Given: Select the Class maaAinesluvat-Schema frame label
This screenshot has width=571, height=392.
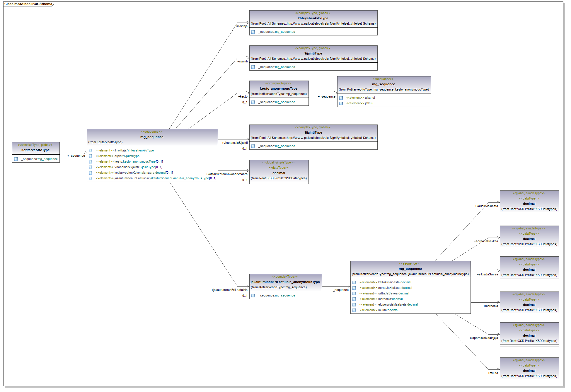Looking at the screenshot, I should pos(28,4).
